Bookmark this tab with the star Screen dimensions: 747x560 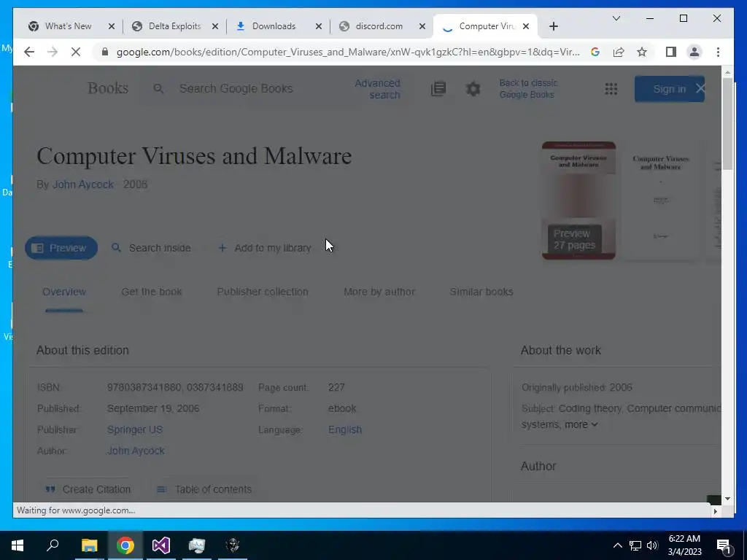[x=642, y=52]
